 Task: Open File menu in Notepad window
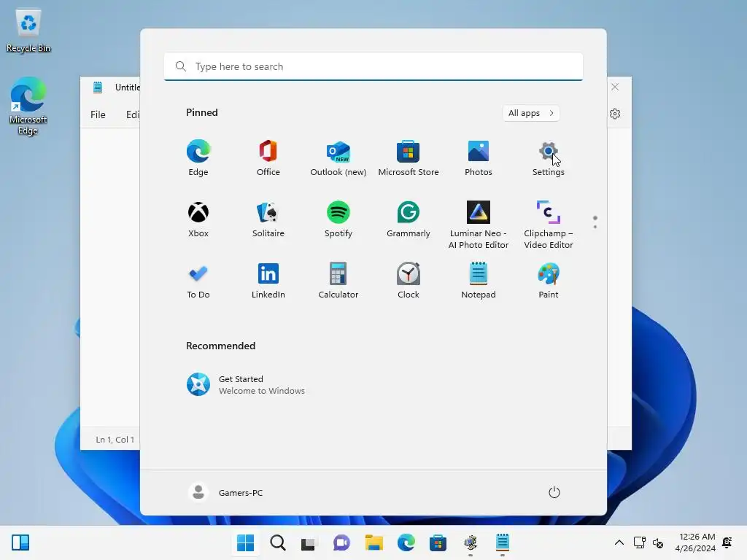98,114
